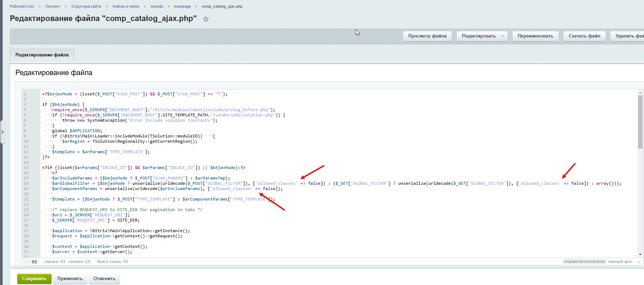Go to Рабочий стол breadcrumb
The width and height of the screenshot is (644, 285).
coord(22,6)
